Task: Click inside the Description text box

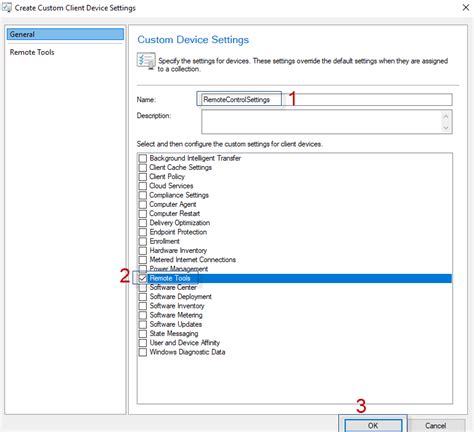Action: point(322,122)
